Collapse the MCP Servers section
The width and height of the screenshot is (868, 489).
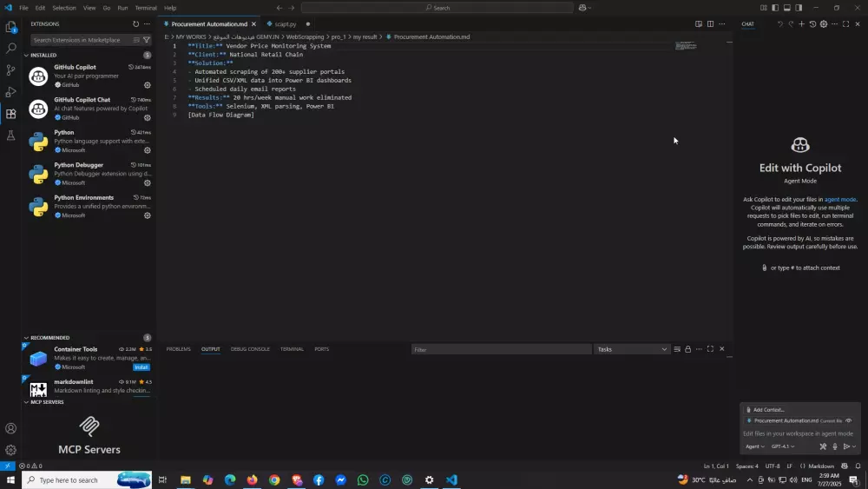(26, 402)
